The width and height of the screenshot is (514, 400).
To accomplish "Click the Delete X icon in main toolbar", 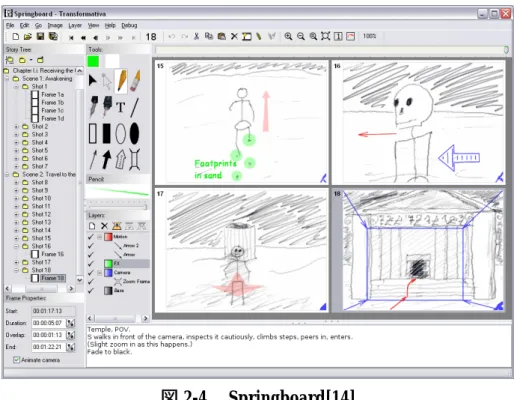I will point(234,36).
